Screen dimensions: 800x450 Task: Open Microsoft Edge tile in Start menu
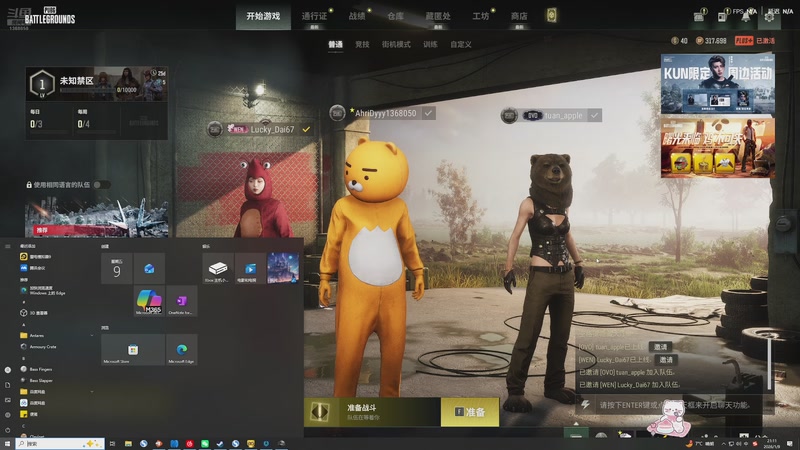tap(182, 349)
